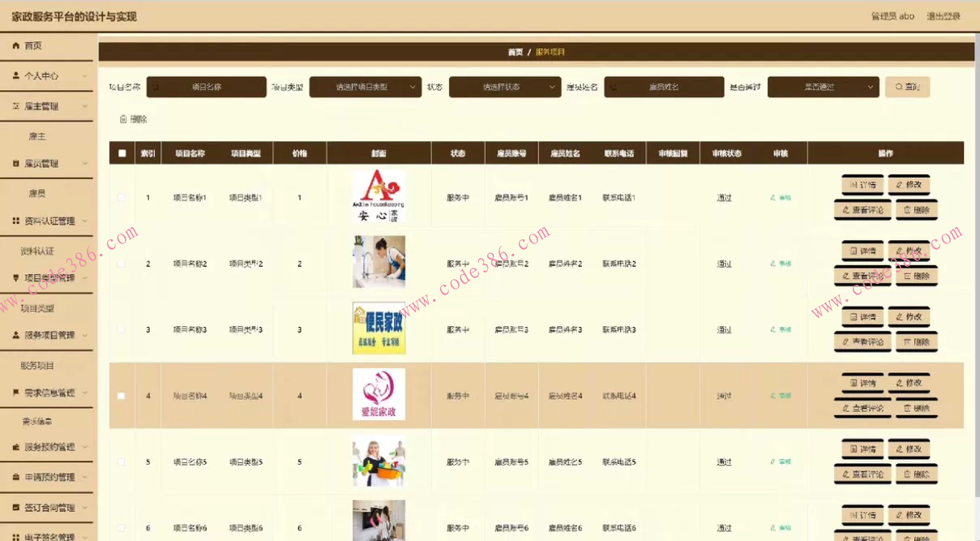Click the 审核 audit icon for 项目名称5

tap(781, 462)
